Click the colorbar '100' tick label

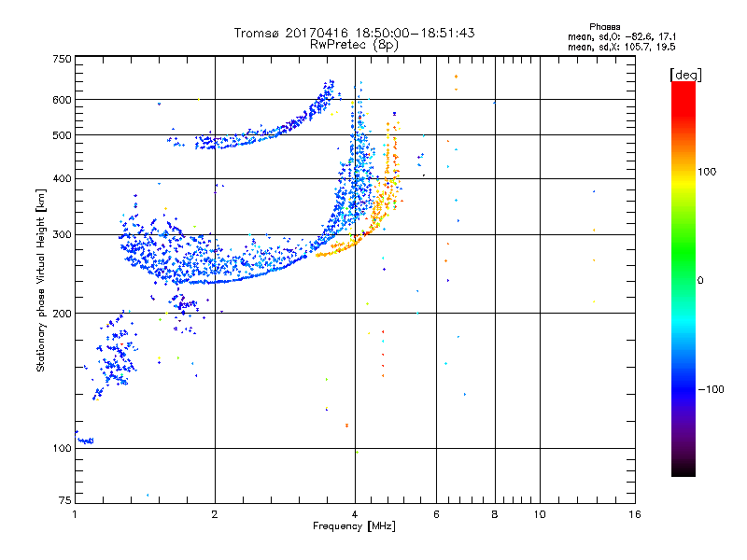[707, 172]
